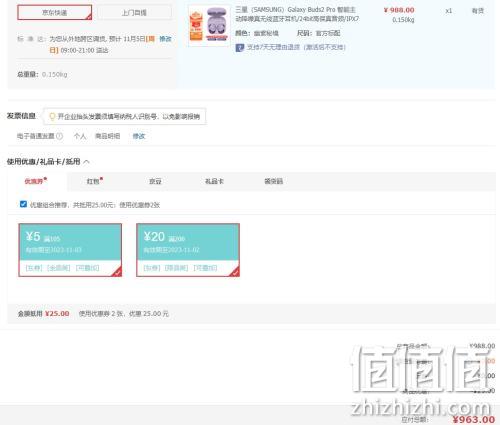Click the 使用优惠券 2 张 summary text
This screenshot has height=425, width=500.
pos(123,314)
